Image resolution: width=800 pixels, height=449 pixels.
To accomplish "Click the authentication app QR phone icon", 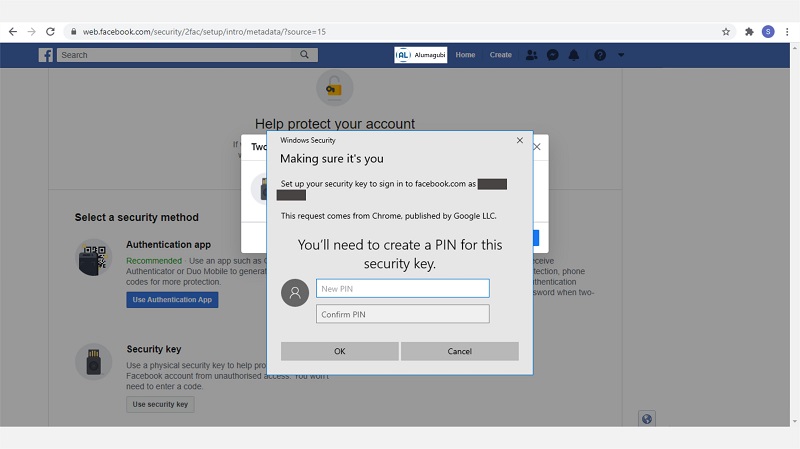I will pos(93,258).
